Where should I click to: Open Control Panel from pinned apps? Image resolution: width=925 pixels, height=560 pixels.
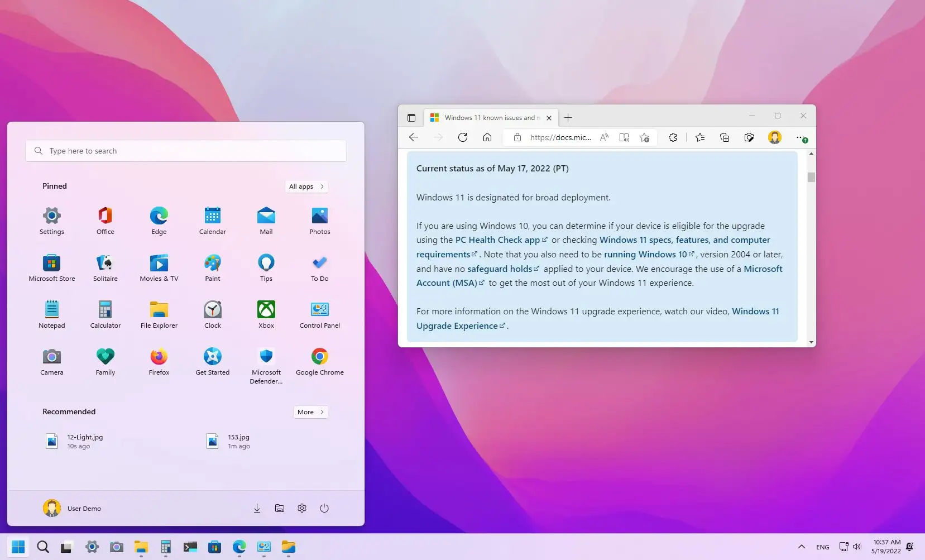pos(319,314)
